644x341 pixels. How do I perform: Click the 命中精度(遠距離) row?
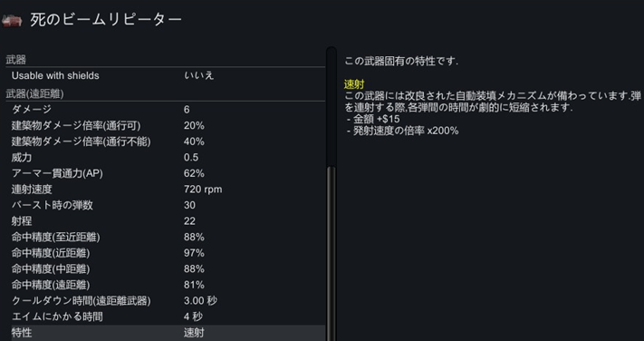pos(168,285)
